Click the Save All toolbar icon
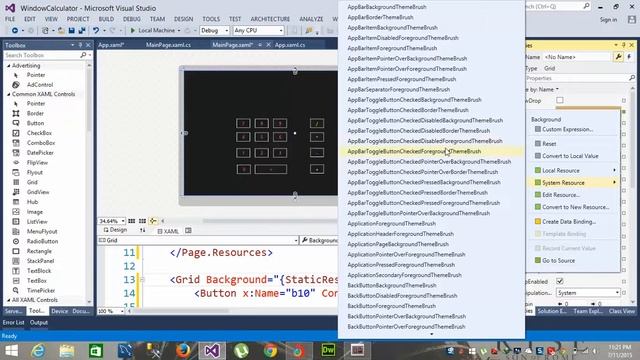The image size is (640, 360). click(82, 31)
